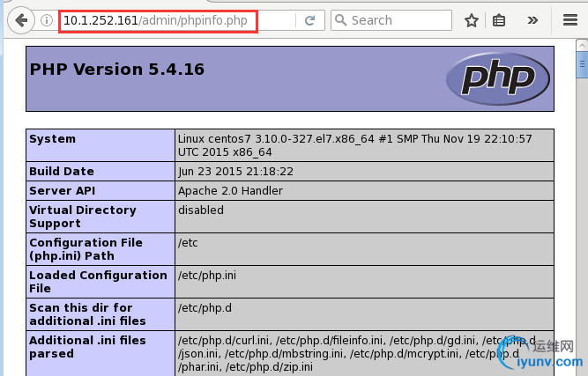
Task: Select the address bar URL 10.1.252.161/admin/phpinfo.php
Action: 155,20
